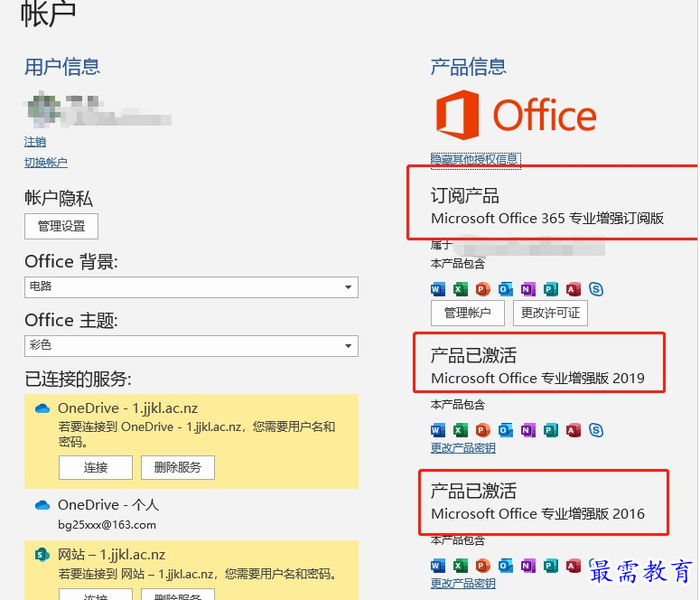Viewport: 700px width, 600px height.
Task: Click the OneNote icon under Office 365 subscription
Action: click(528, 289)
